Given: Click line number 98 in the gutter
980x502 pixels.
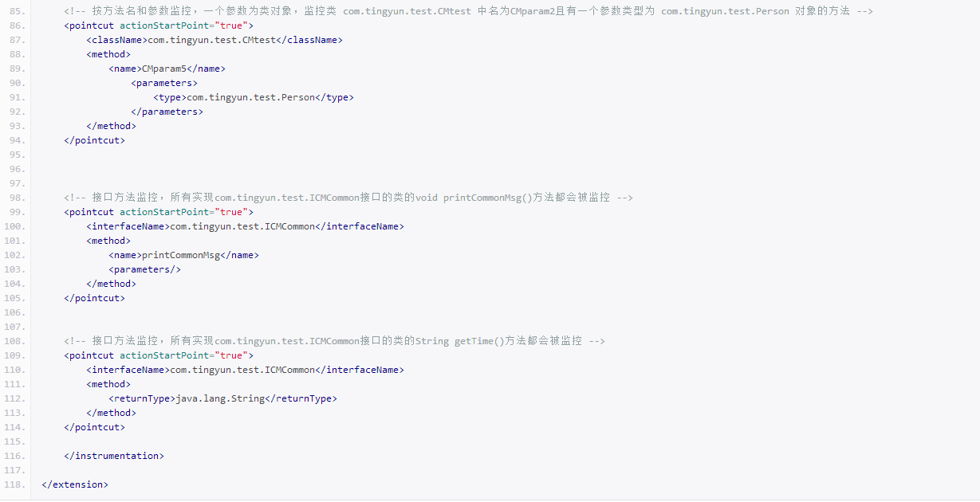Looking at the screenshot, I should 15,198.
